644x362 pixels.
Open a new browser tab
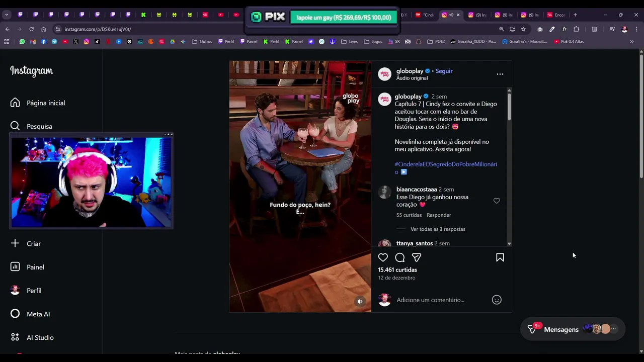pyautogui.click(x=575, y=15)
